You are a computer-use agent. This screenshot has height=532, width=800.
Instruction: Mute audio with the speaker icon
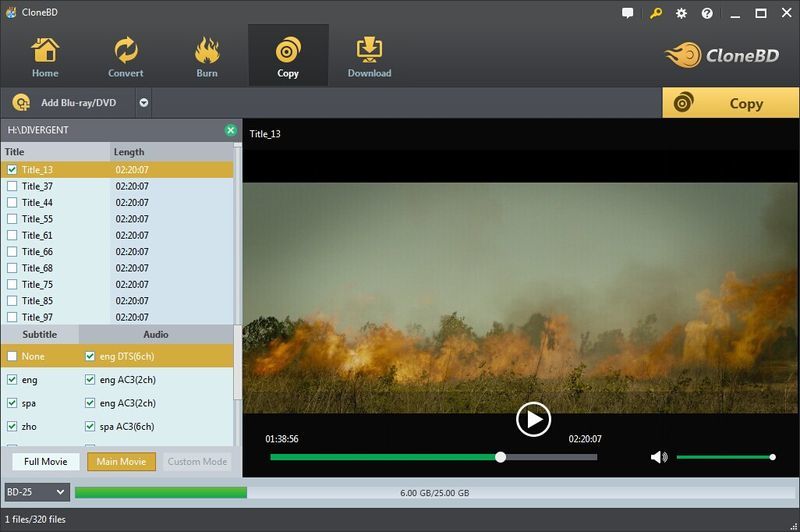point(658,457)
